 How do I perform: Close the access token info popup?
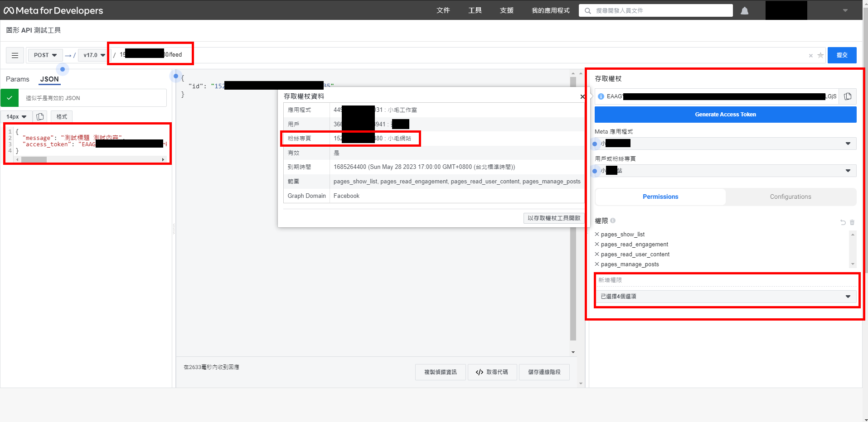click(582, 96)
